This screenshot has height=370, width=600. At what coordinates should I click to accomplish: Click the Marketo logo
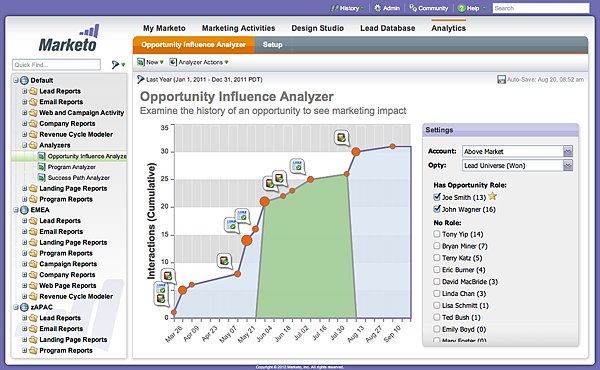coord(69,39)
